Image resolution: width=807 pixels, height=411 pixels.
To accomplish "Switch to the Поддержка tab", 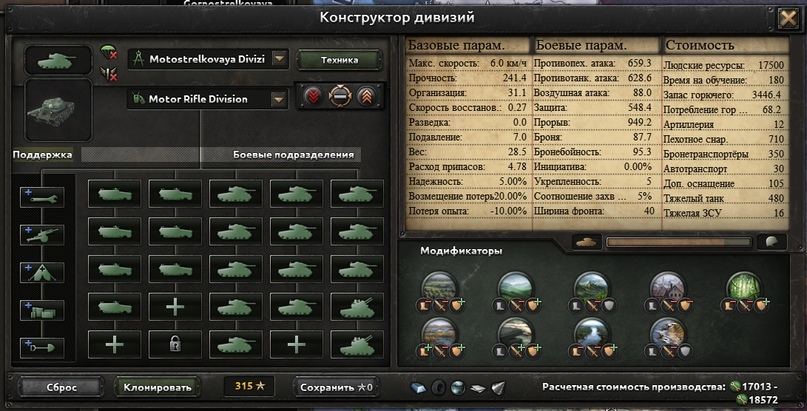I will 42,155.
